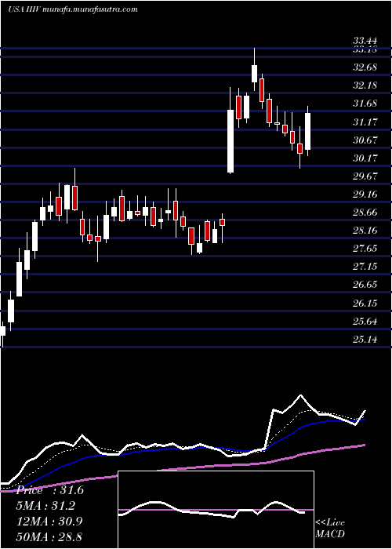
Task: Click the 33.44 price axis label
Action: tap(365, 42)
